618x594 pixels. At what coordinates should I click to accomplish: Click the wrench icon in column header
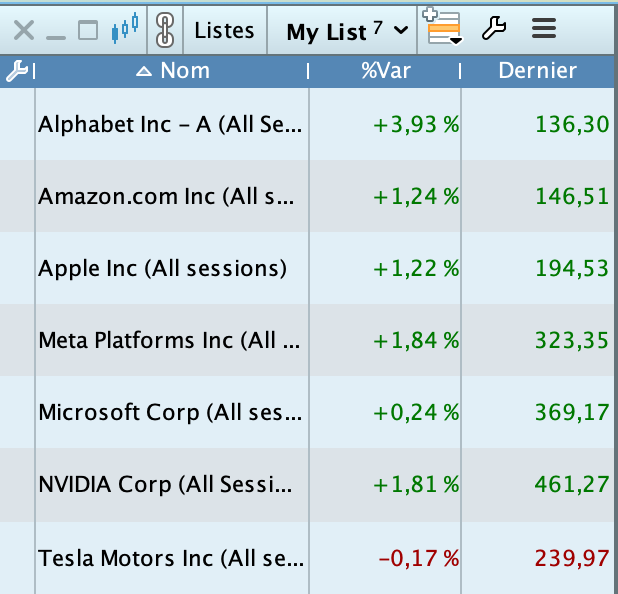[17, 71]
